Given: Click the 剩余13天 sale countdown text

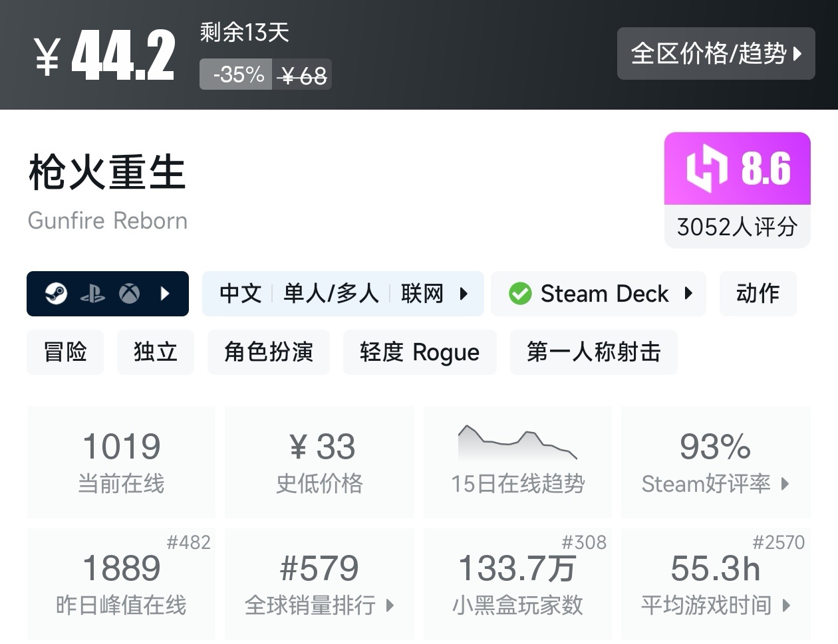Looking at the screenshot, I should coord(244,32).
